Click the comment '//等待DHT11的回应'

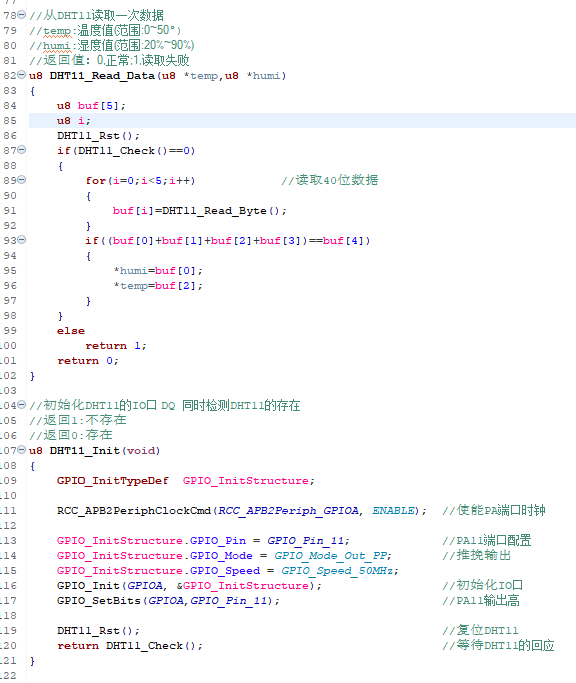click(498, 645)
